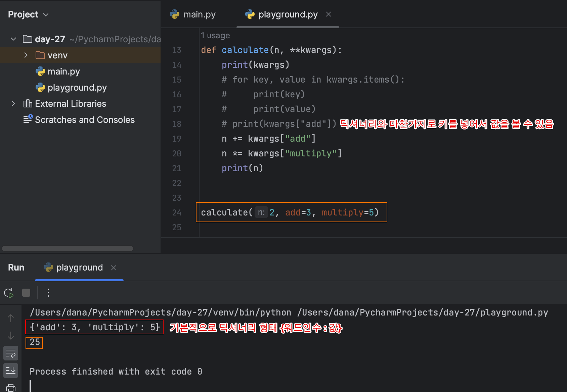The width and height of the screenshot is (567, 392).
Task: Click line number 25 in gutter
Action: click(x=177, y=227)
